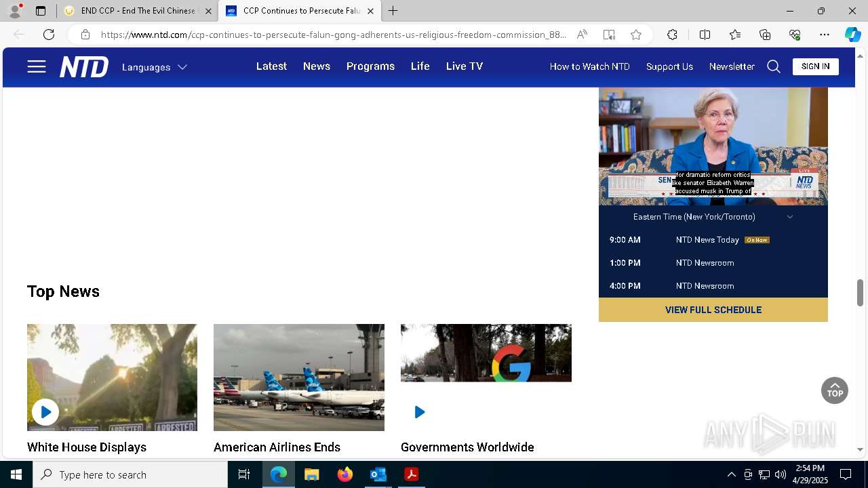
Task: Jump back to TOP of page
Action: coord(835,390)
